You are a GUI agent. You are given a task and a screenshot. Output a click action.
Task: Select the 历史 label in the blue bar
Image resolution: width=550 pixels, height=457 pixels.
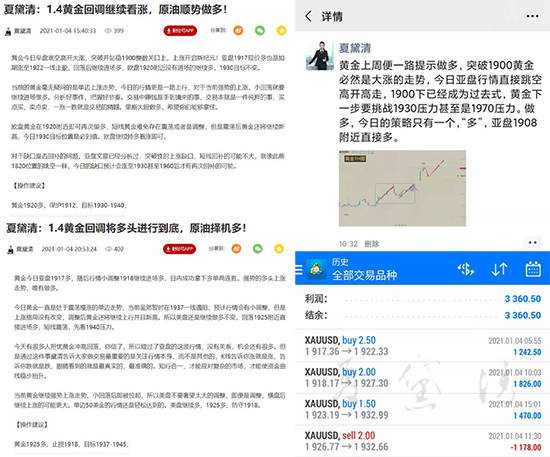340,262
